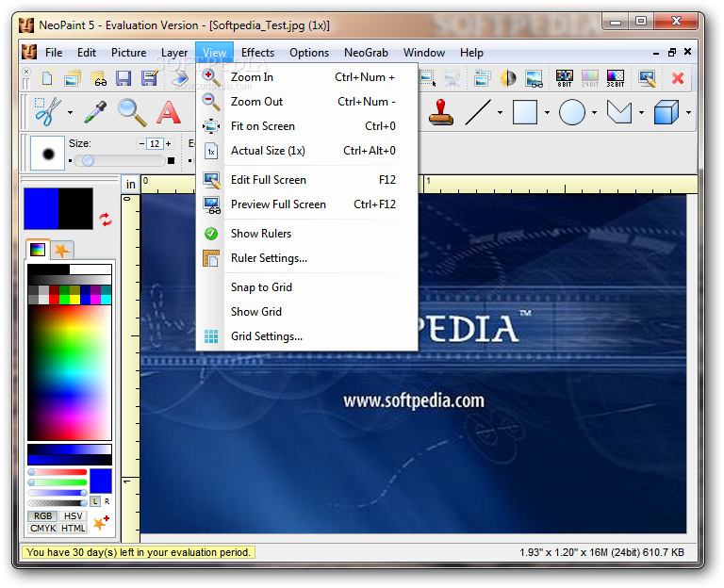
Task: Select the L mouse button color toggle
Action: coord(95,501)
